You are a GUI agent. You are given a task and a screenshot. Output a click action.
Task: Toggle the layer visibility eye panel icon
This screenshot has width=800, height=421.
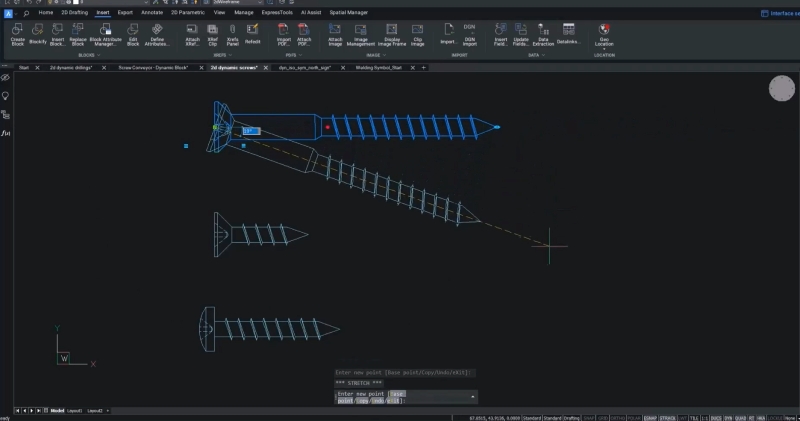tap(6, 78)
